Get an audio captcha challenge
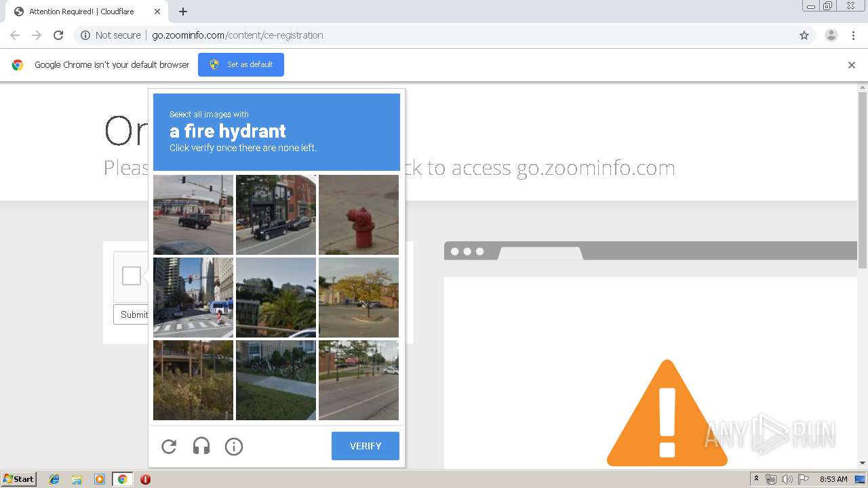 [201, 446]
